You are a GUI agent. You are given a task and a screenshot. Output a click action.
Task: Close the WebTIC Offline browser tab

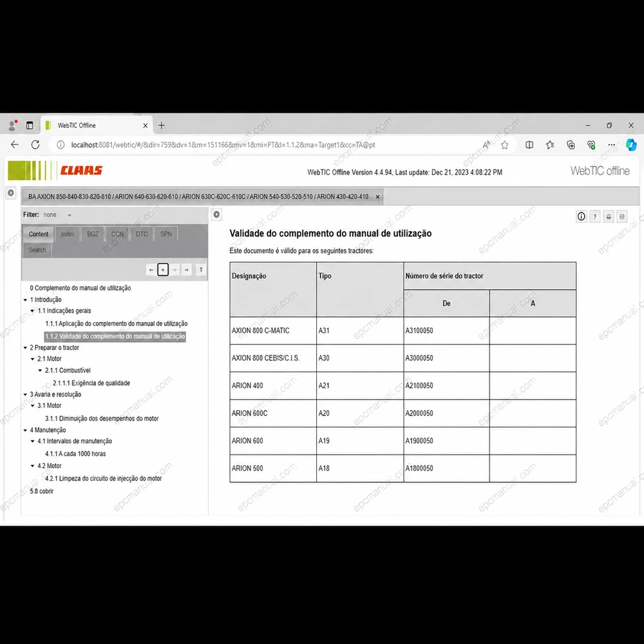(146, 126)
